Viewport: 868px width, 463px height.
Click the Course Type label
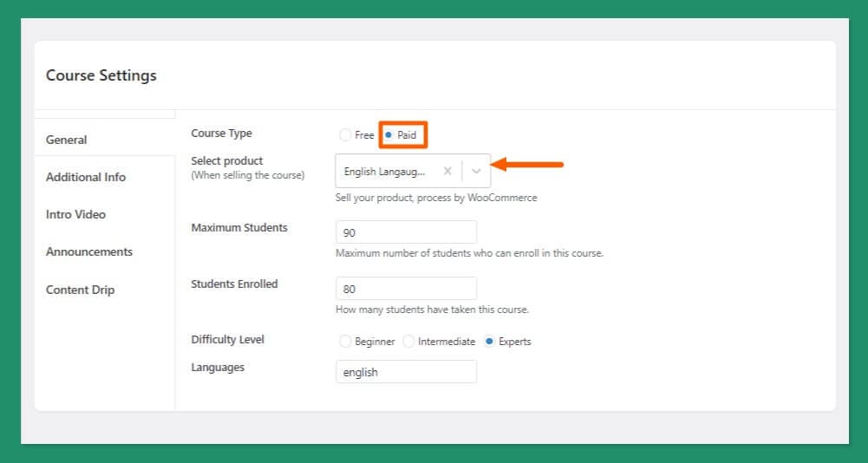point(221,134)
